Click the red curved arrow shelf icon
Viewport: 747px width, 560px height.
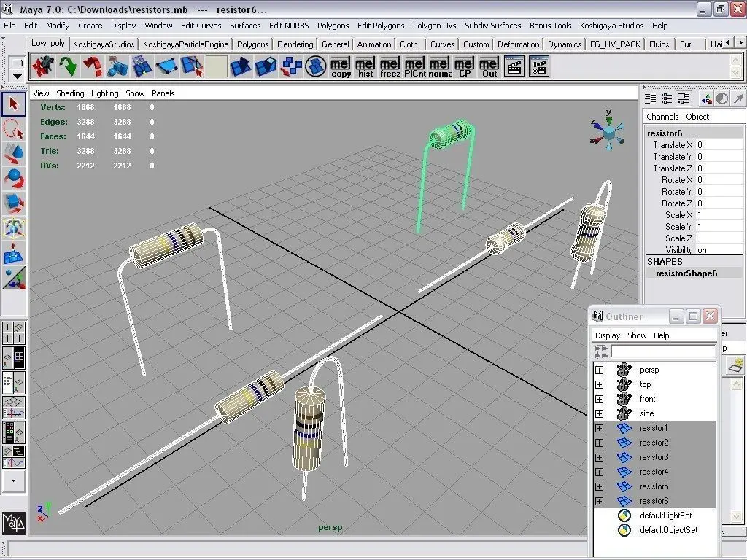[x=93, y=66]
